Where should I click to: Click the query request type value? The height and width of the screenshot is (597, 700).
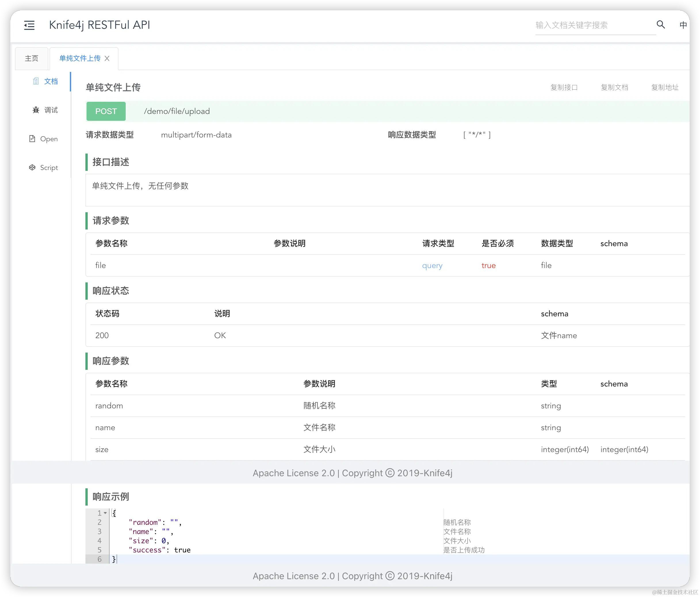[x=432, y=265]
